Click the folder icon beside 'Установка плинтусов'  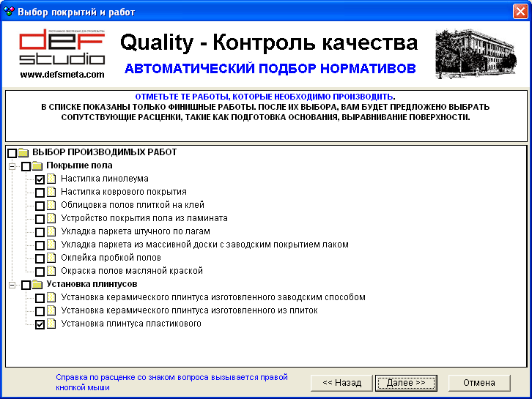pos(37,285)
